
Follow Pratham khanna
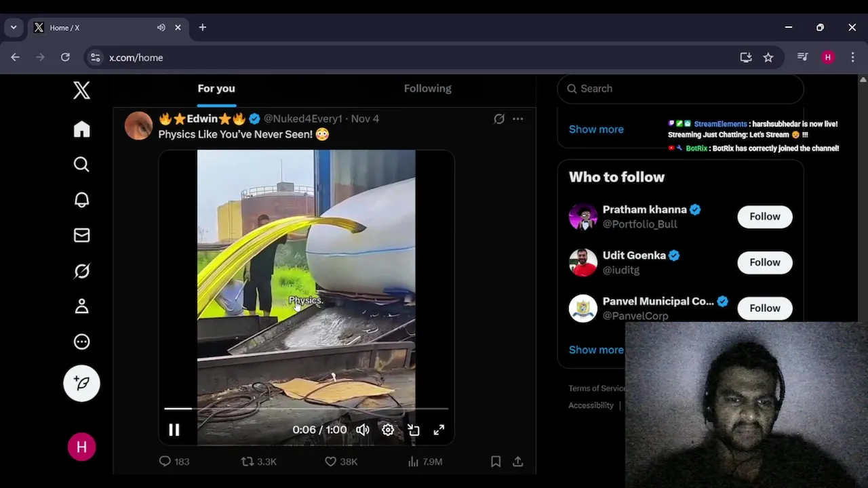[765, 217]
